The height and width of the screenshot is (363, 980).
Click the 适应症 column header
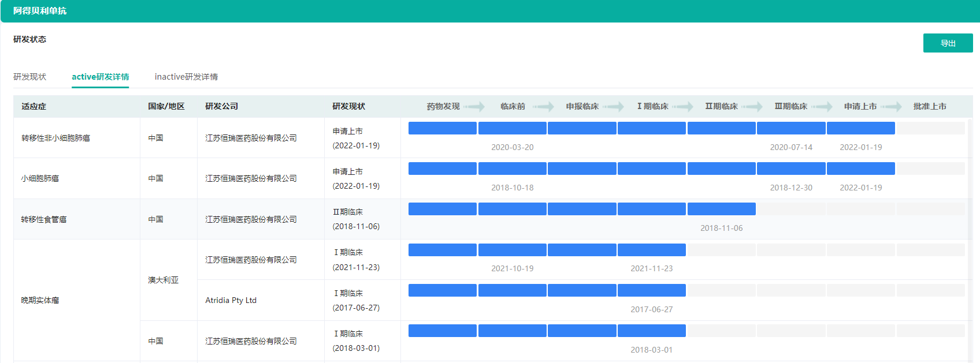pyautogui.click(x=34, y=106)
